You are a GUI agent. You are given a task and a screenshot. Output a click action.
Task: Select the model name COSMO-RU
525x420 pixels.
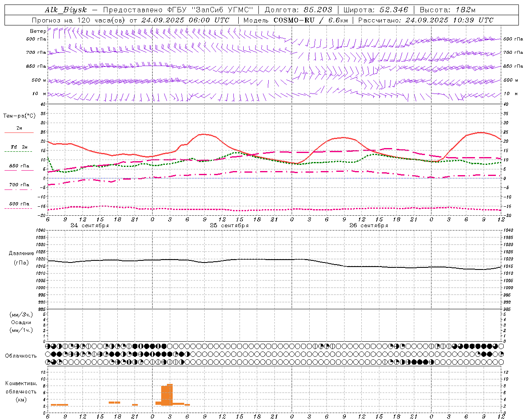click(x=294, y=20)
